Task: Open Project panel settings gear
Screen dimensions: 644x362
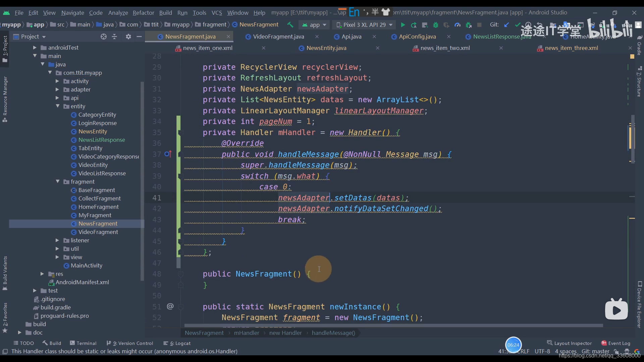Action: (128, 37)
